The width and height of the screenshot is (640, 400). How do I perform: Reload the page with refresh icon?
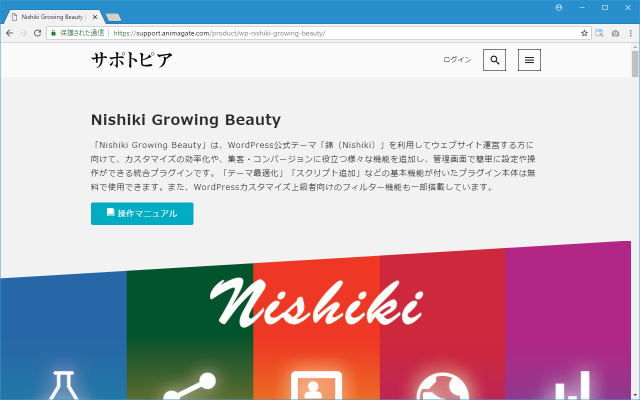click(x=37, y=33)
